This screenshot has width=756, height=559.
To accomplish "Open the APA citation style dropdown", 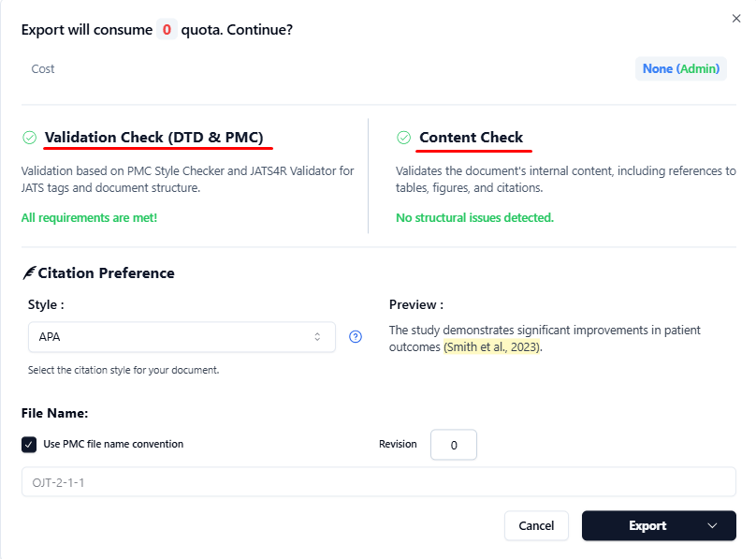I will tap(182, 337).
